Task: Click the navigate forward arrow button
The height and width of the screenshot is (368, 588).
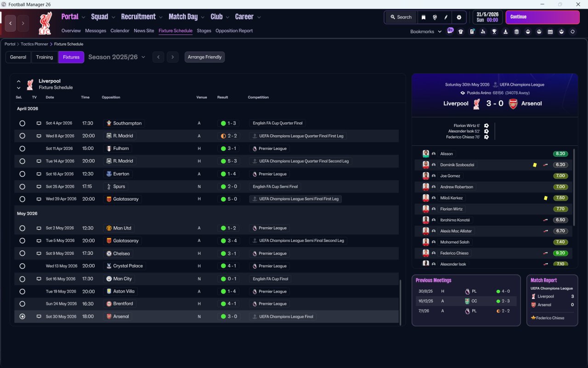Action: (23, 23)
